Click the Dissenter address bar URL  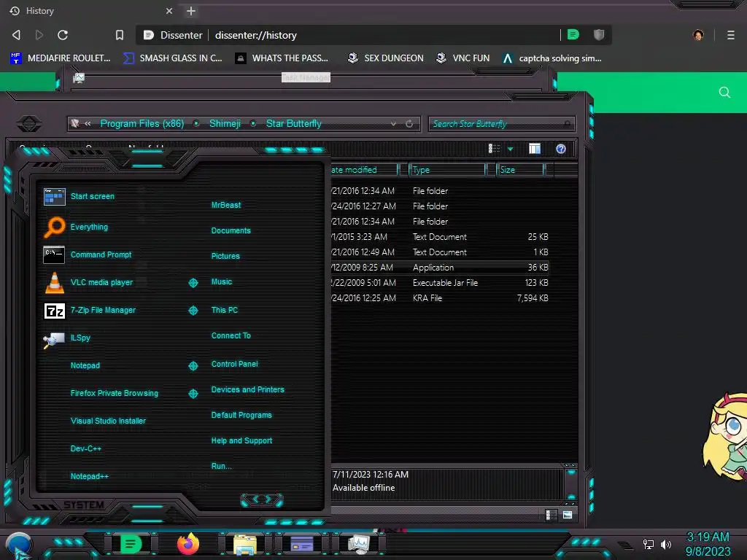tap(256, 35)
